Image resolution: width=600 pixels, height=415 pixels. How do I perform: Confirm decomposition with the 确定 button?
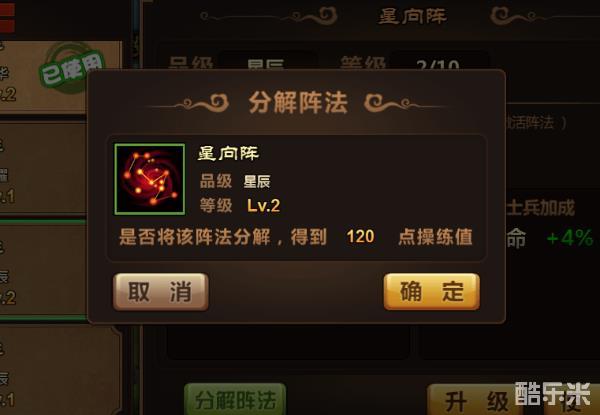point(432,291)
